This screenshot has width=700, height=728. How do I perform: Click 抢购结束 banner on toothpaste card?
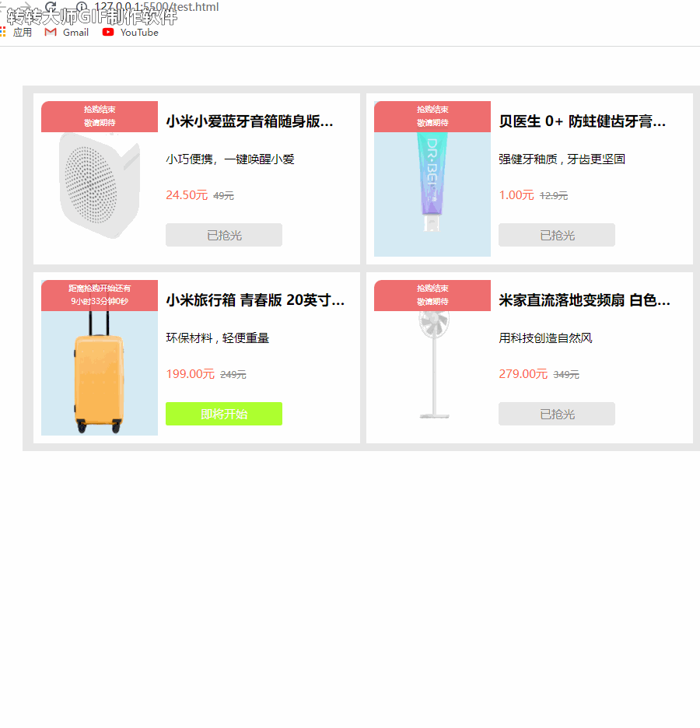pyautogui.click(x=432, y=117)
